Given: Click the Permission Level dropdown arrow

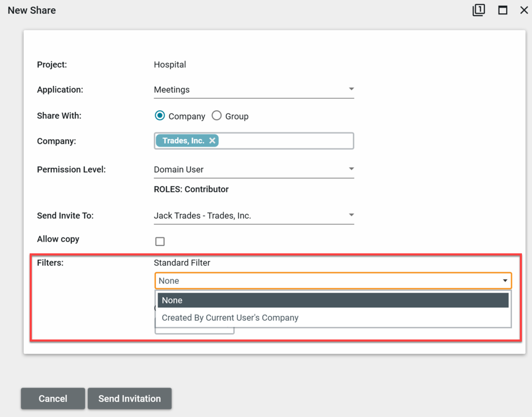Looking at the screenshot, I should (x=351, y=169).
